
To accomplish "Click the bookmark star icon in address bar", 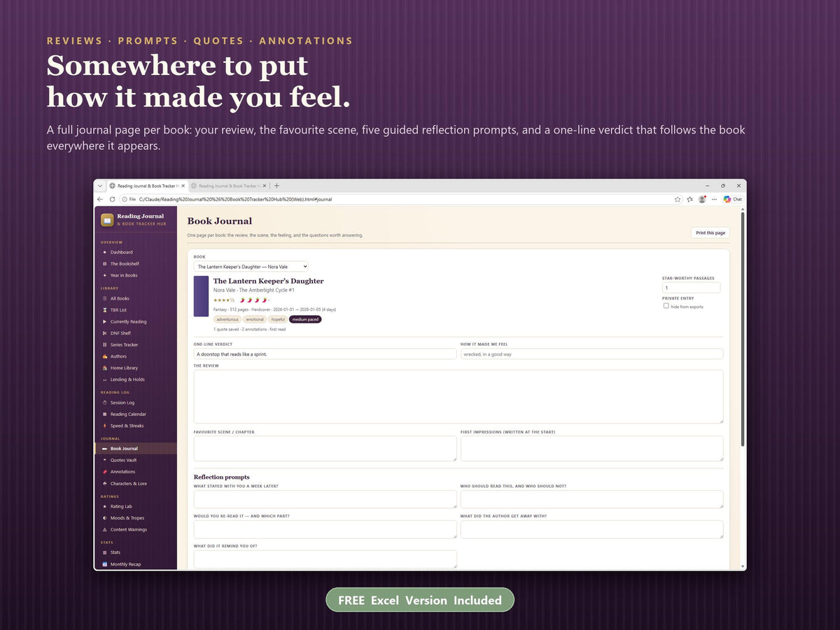I will click(x=678, y=199).
